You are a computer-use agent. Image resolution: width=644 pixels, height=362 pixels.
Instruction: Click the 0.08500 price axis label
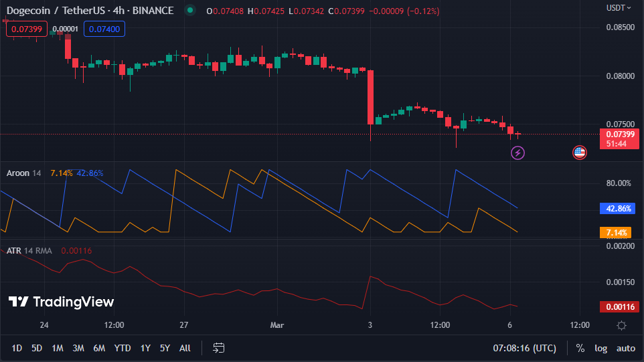[x=620, y=27]
